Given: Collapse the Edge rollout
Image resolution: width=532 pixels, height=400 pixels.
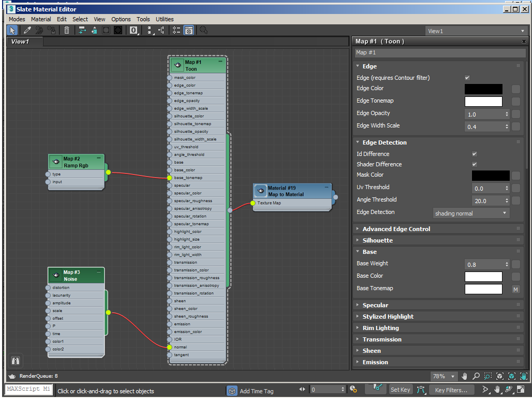Looking at the screenshot, I should [x=370, y=66].
